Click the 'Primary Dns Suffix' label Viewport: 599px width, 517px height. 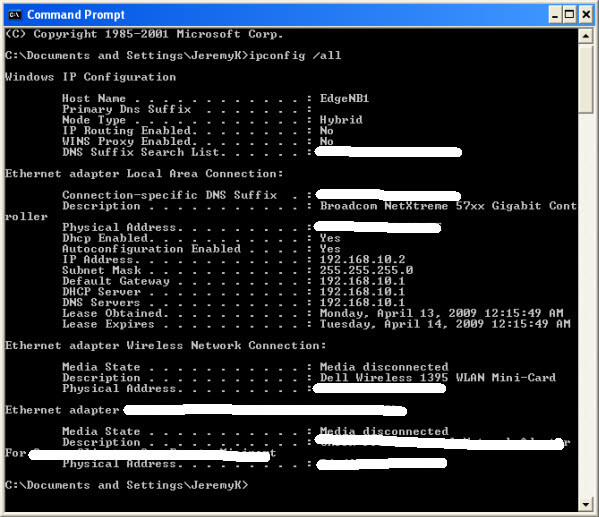(x=126, y=109)
